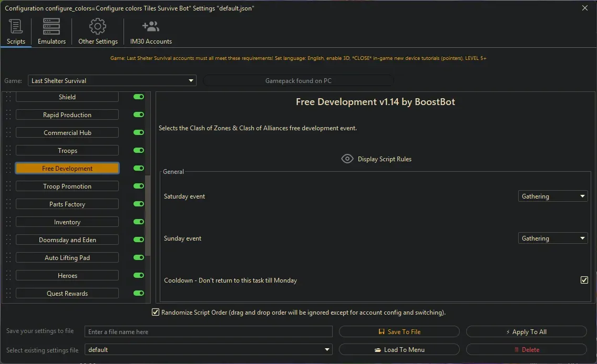Click the Apply To All button

point(526,331)
